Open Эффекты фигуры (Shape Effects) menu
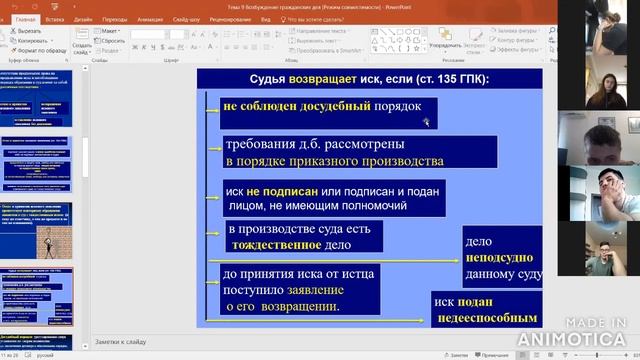Image resolution: width=640 pixels, height=360 pixels. tap(515, 50)
